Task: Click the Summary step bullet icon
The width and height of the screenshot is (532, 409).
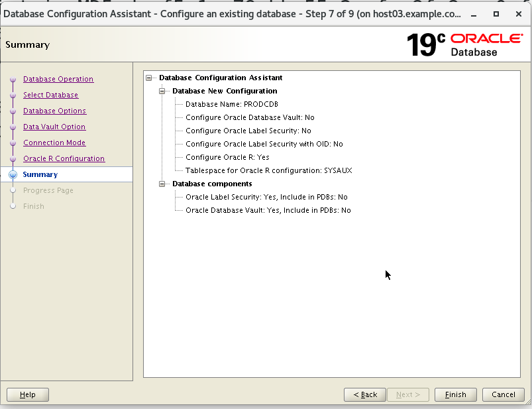Action: (x=13, y=174)
